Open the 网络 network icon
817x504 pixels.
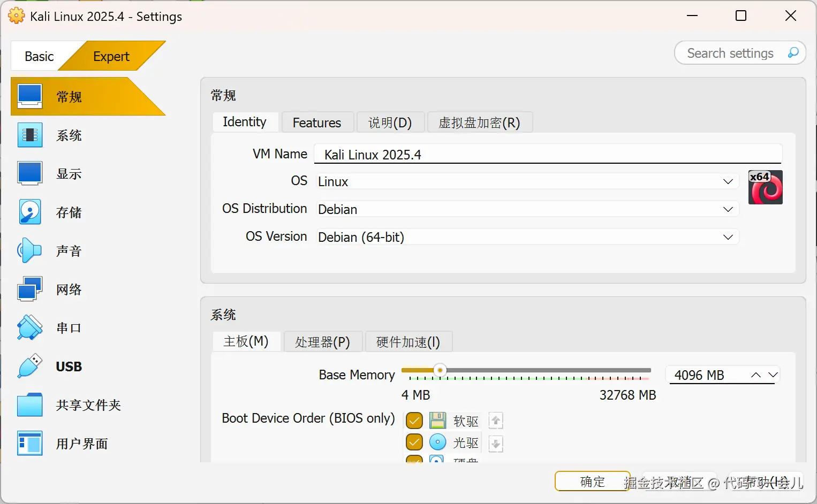pos(29,289)
